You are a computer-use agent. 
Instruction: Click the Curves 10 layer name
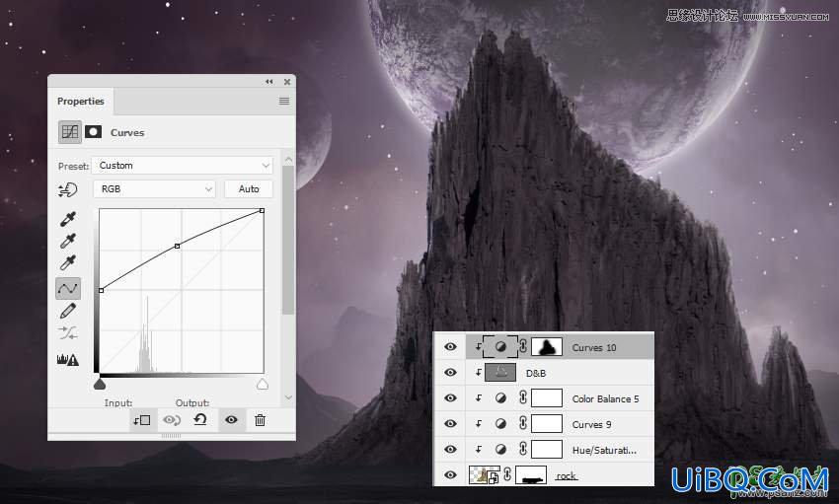pyautogui.click(x=594, y=347)
